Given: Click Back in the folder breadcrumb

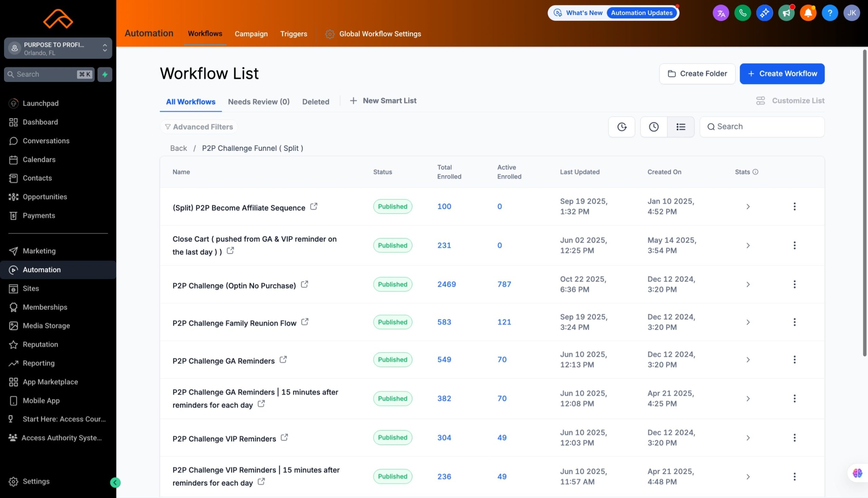Looking at the screenshot, I should point(178,148).
